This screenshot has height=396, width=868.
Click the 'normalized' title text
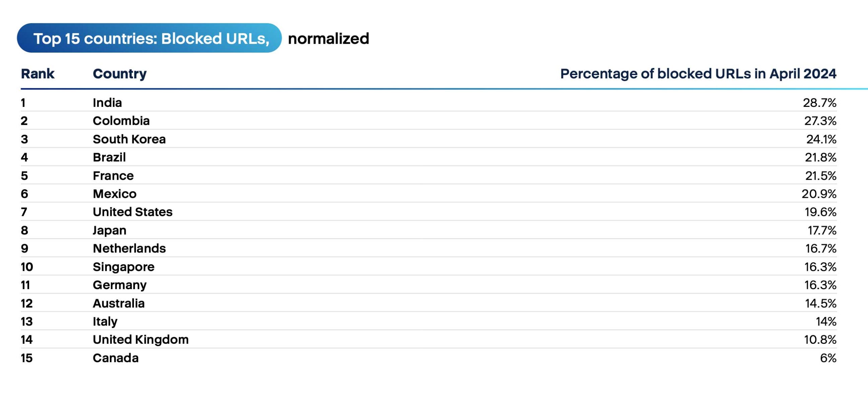pos(328,39)
